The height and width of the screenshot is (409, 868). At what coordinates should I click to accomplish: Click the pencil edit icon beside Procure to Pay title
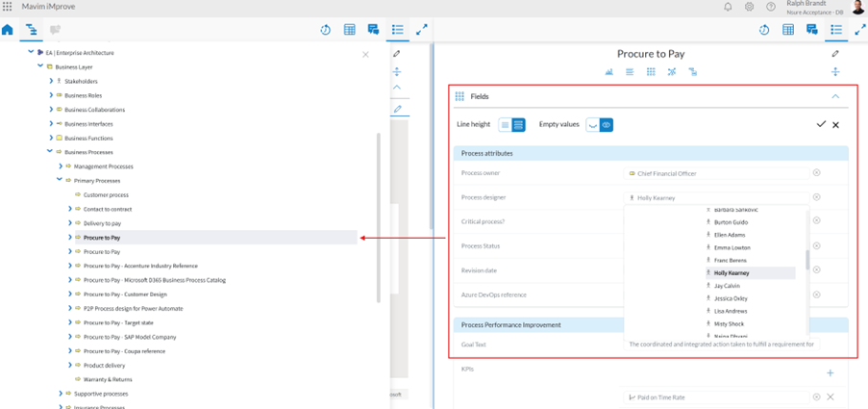834,54
